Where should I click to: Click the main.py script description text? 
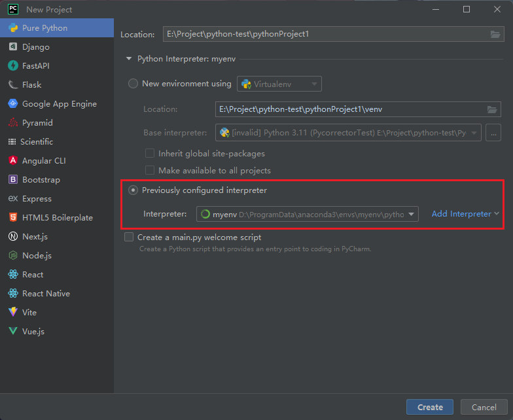click(x=255, y=249)
